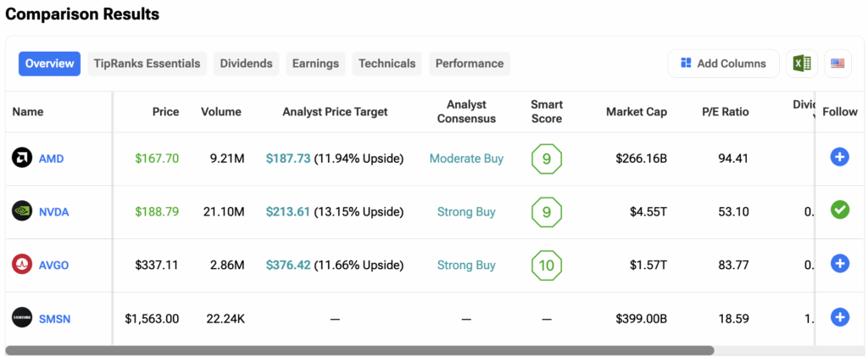868x358 pixels.
Task: Unfollow NVDA via the green checkmark
Action: point(839,210)
